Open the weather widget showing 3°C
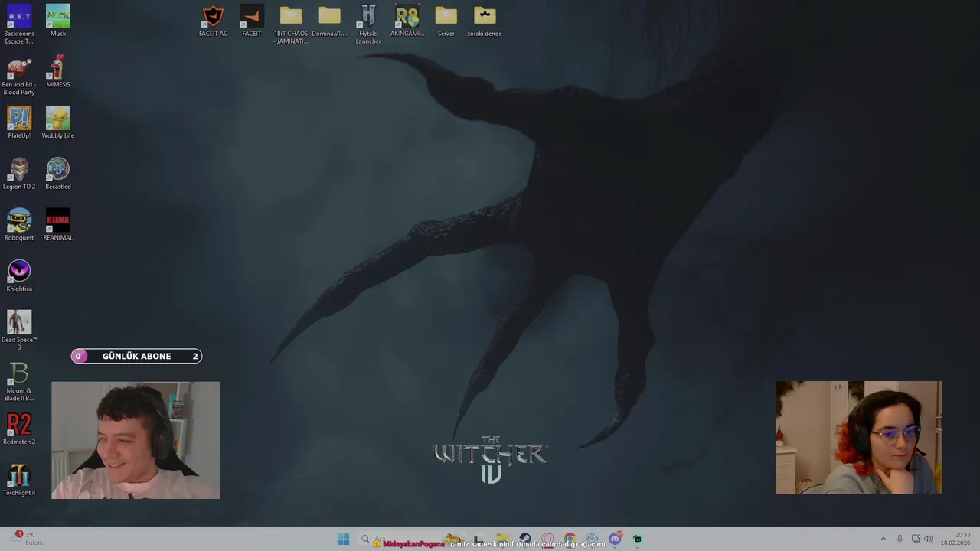Screen dimensions: 980x551 [28, 539]
